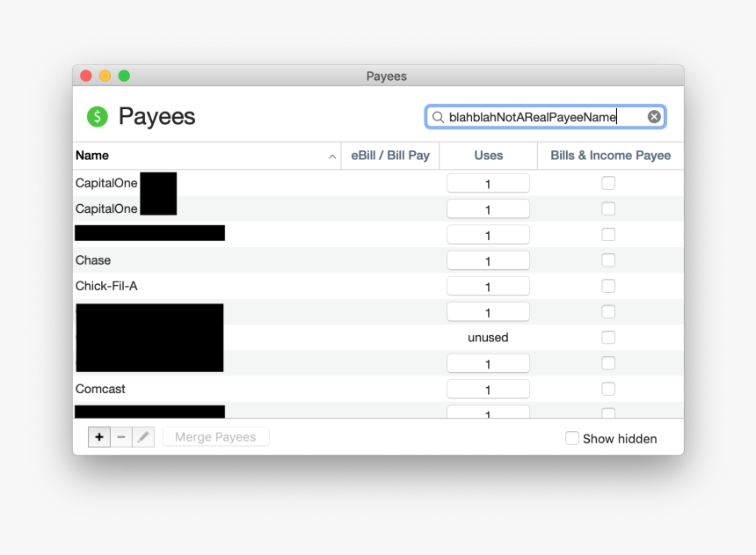Select the Chase payee row
The height and width of the screenshot is (555, 756).
[378, 260]
